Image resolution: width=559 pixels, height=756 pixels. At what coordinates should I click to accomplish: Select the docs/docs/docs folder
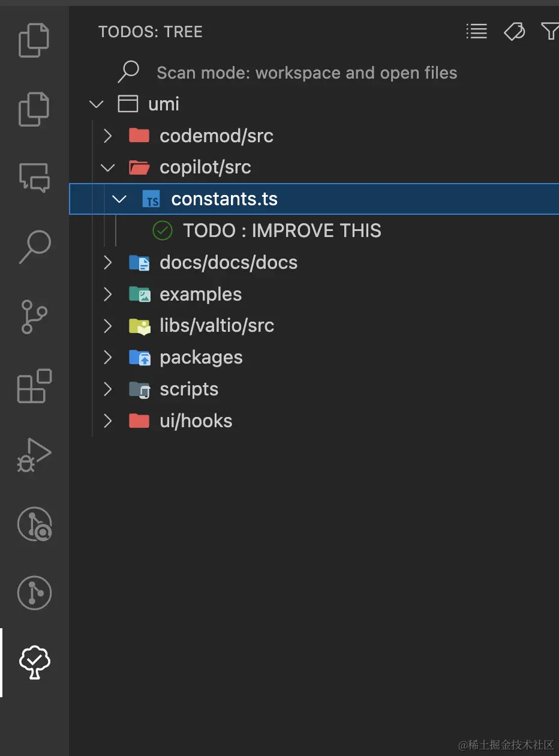228,263
